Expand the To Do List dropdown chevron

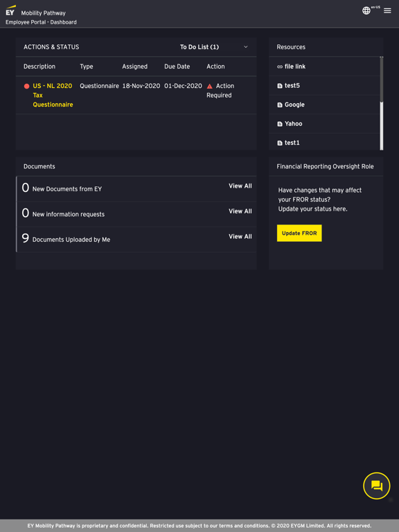click(x=246, y=47)
